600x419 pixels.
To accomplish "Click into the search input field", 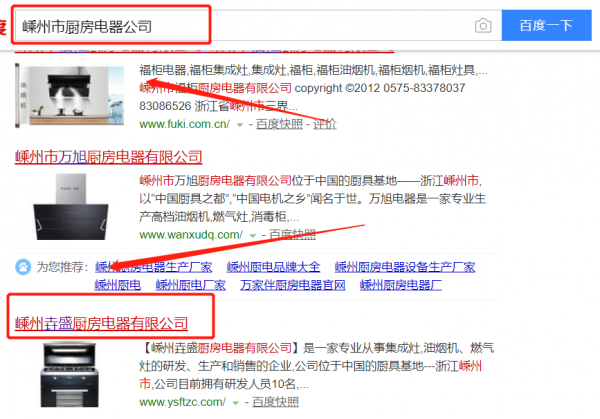I will [x=245, y=26].
